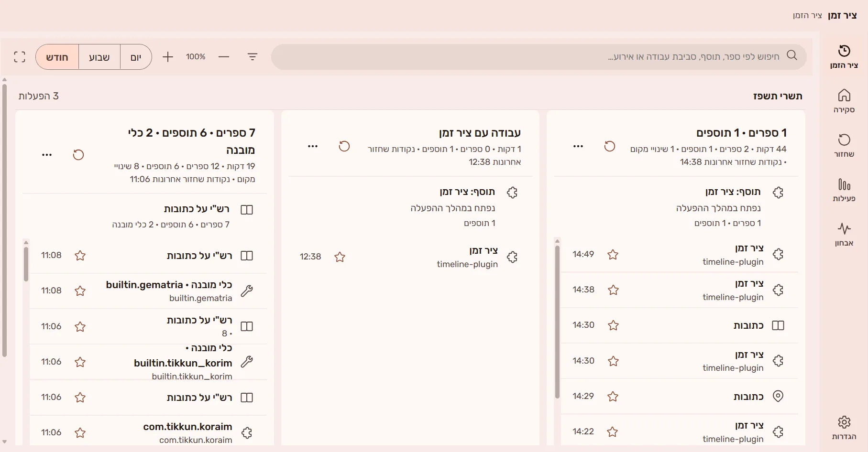Star the 11:08 builtin.gematria event
Screen dimensions: 868x452
[80, 291]
